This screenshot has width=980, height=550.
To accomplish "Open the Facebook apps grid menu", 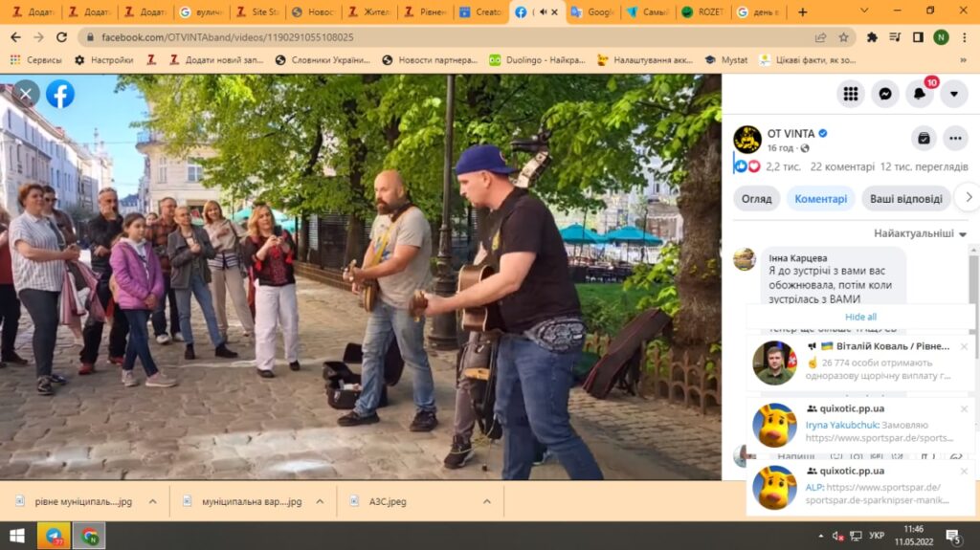I will [850, 94].
